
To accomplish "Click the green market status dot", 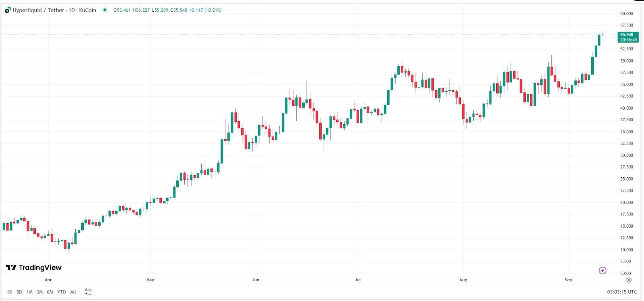I will click(x=105, y=10).
